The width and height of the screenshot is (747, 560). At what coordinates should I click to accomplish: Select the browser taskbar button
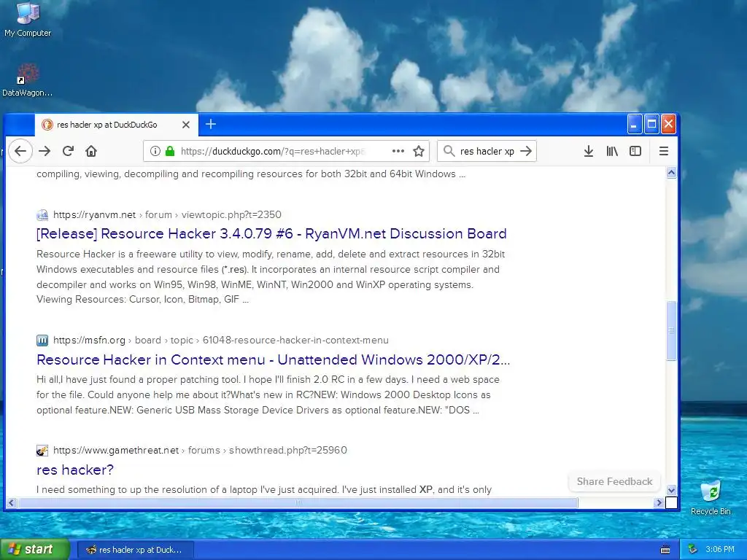[x=135, y=550]
